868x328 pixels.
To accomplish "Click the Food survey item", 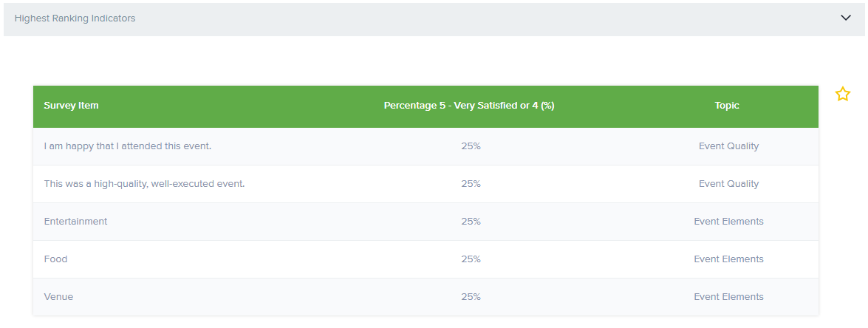I will click(55, 259).
